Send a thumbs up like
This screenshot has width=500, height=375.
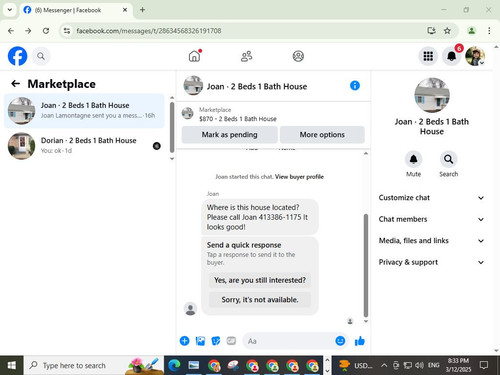(x=360, y=341)
